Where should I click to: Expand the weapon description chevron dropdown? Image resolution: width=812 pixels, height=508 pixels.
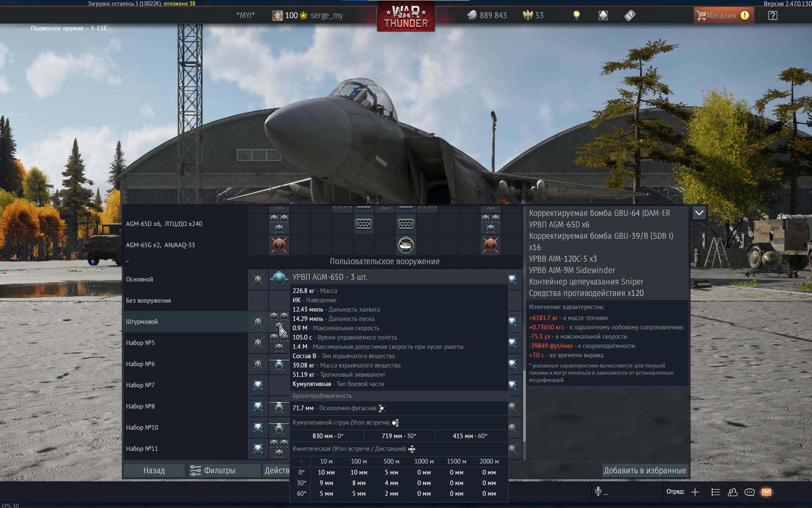tap(699, 213)
